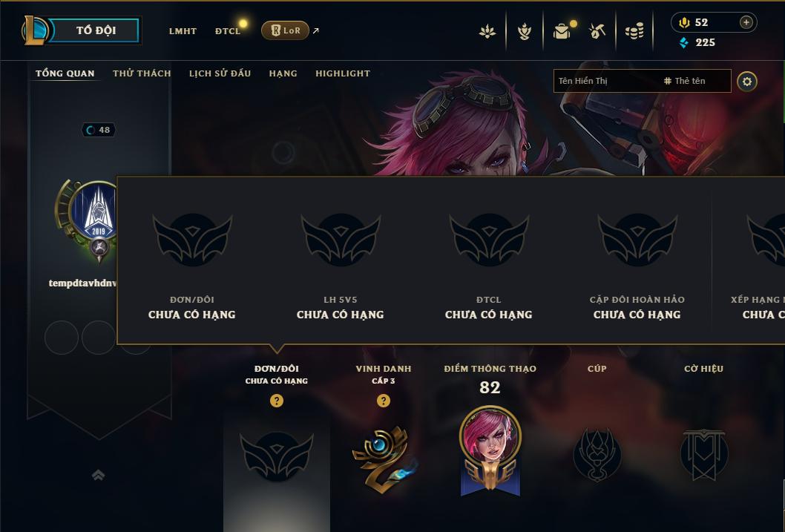This screenshot has width=785, height=532.
Task: Open Legends of Runeterra LoR launcher button
Action: [285, 30]
